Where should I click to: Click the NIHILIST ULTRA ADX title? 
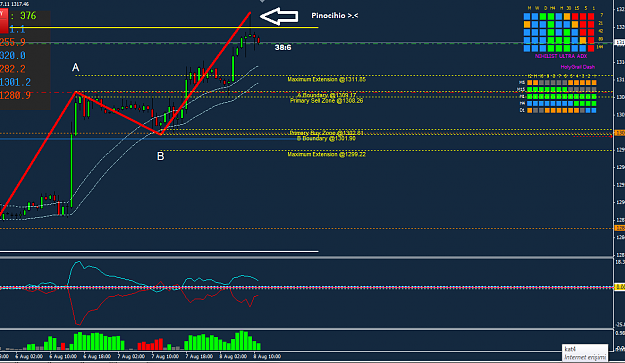click(x=561, y=56)
